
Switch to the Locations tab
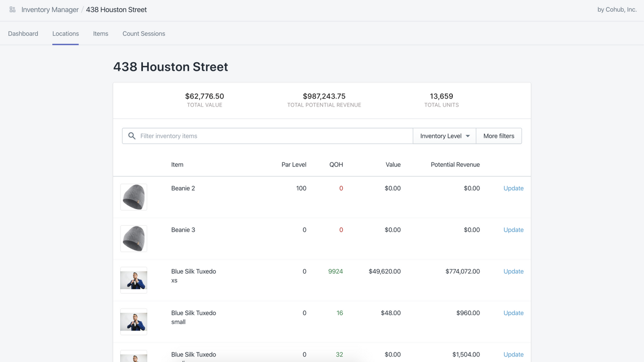65,34
